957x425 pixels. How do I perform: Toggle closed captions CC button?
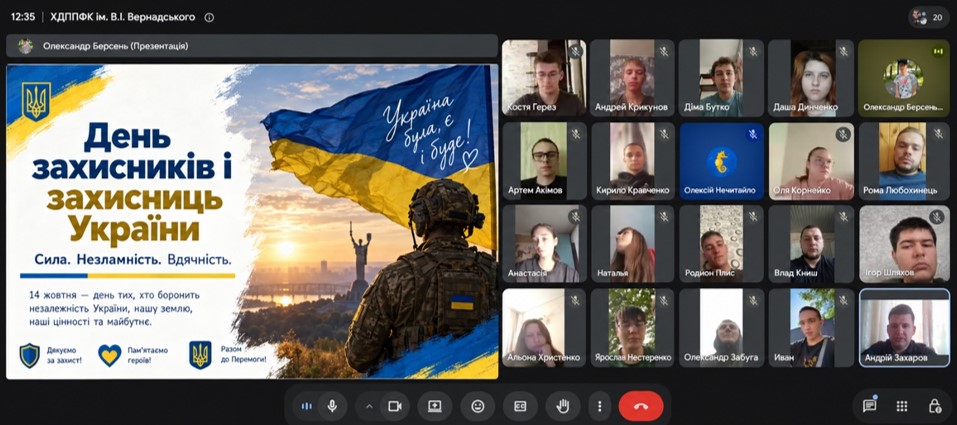tap(520, 407)
